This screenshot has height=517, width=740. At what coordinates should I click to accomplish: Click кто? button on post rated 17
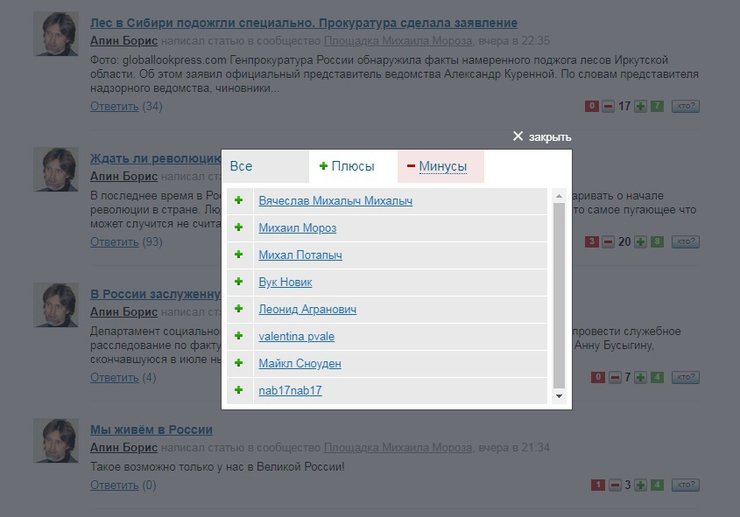686,106
